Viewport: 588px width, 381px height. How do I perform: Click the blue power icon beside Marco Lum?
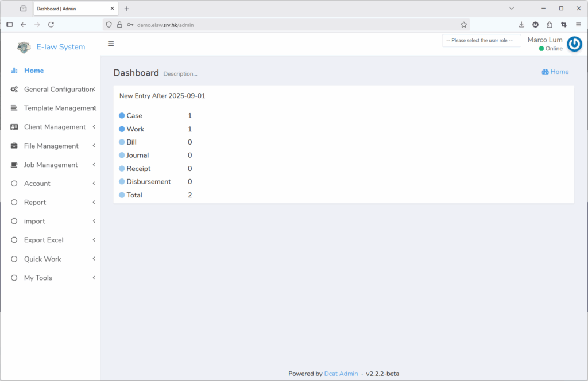[574, 44]
